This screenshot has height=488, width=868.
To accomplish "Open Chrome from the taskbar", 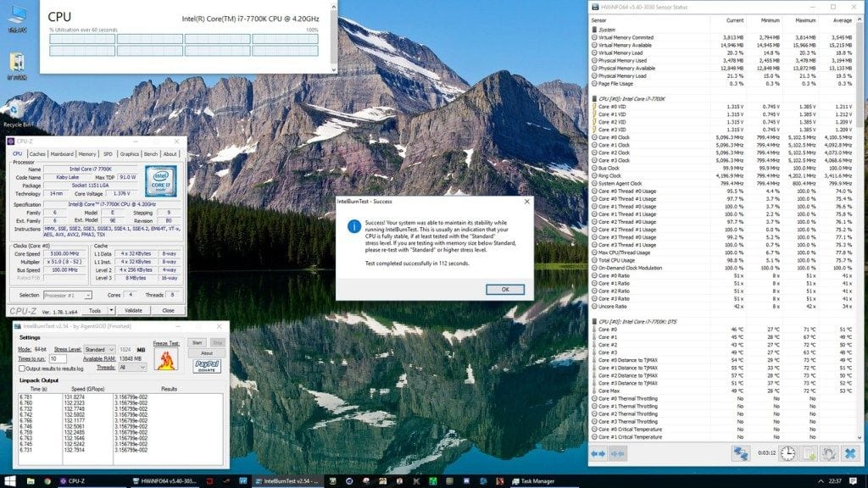I will pyautogui.click(x=47, y=481).
